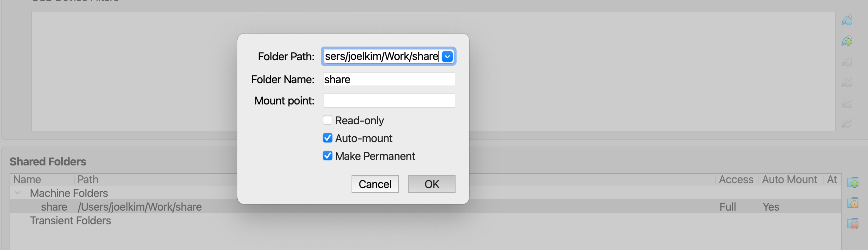Image resolution: width=868 pixels, height=250 pixels.
Task: Click the add new shared folder icon
Action: pyautogui.click(x=853, y=182)
